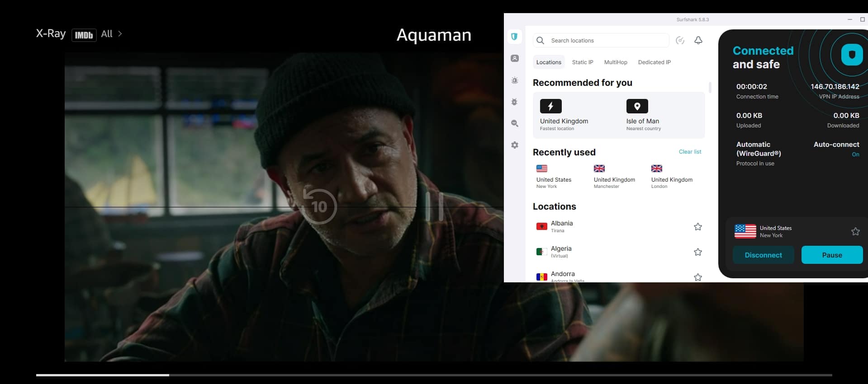
Task: Click the UK flag above Manchester
Action: (x=599, y=169)
